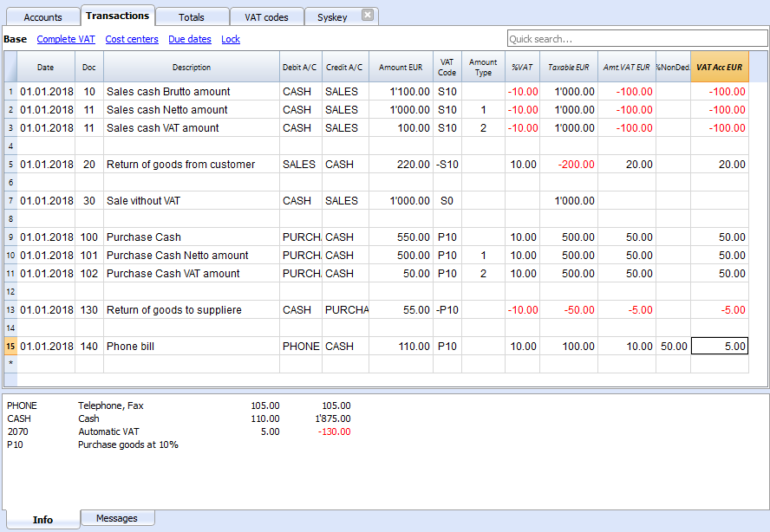Select row header number 5
The image size is (770, 532).
coord(10,165)
